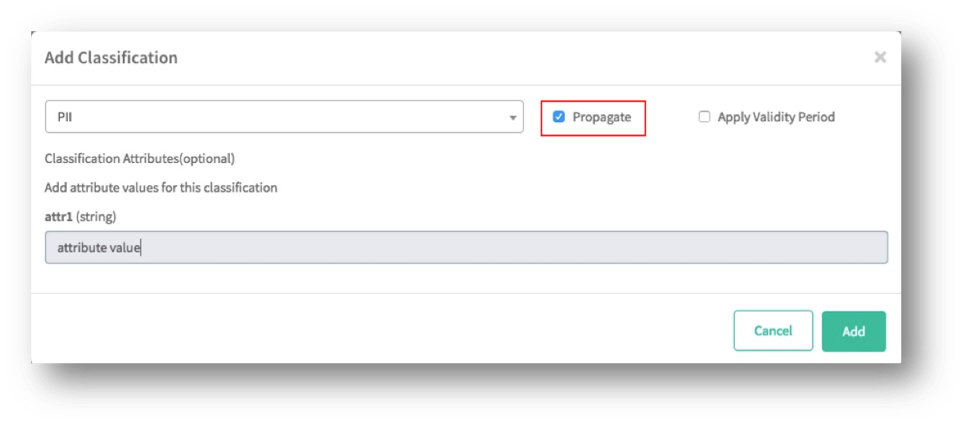Select the PII text in the combo box
Viewport: 964px width, 427px height.
click(65, 117)
